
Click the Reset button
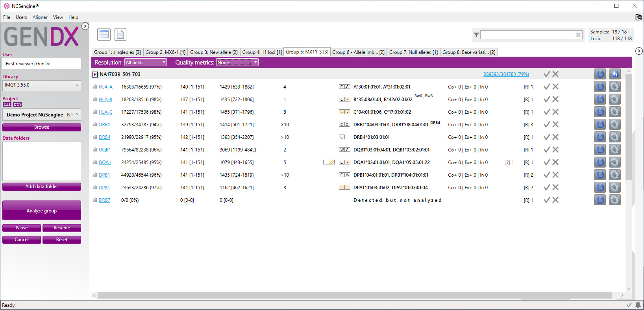tap(62, 240)
